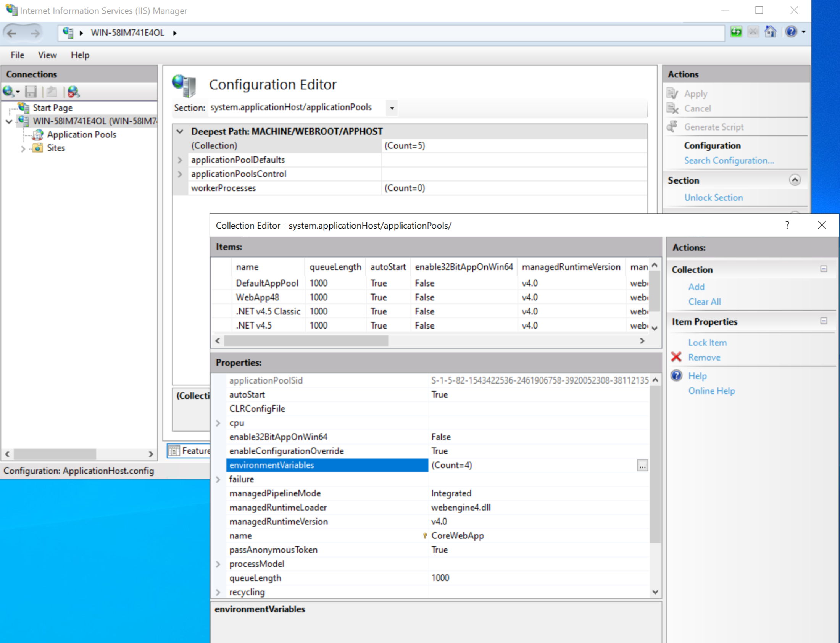Select the WebApp48 row in Items
The height and width of the screenshot is (643, 840).
[258, 297]
